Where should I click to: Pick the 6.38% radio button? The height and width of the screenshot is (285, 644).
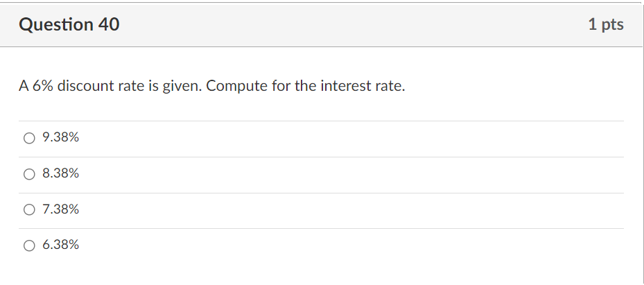coord(29,245)
